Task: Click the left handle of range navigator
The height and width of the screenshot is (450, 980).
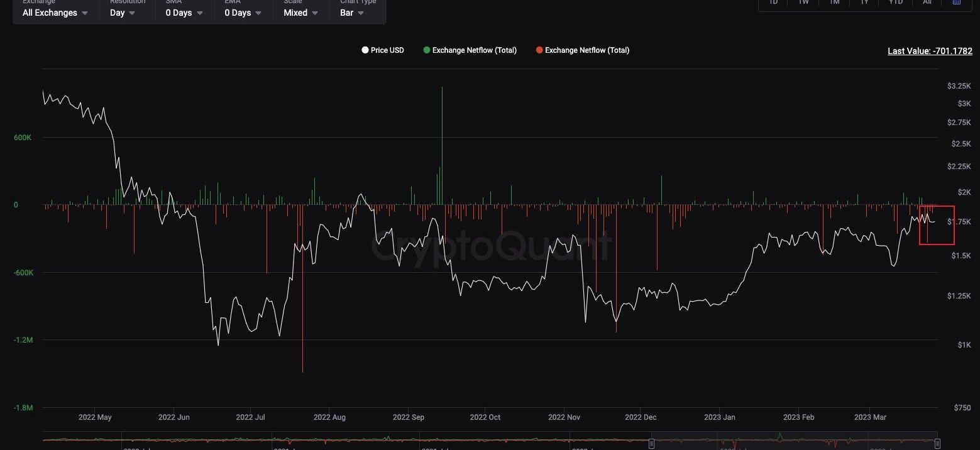Action: [x=651, y=443]
